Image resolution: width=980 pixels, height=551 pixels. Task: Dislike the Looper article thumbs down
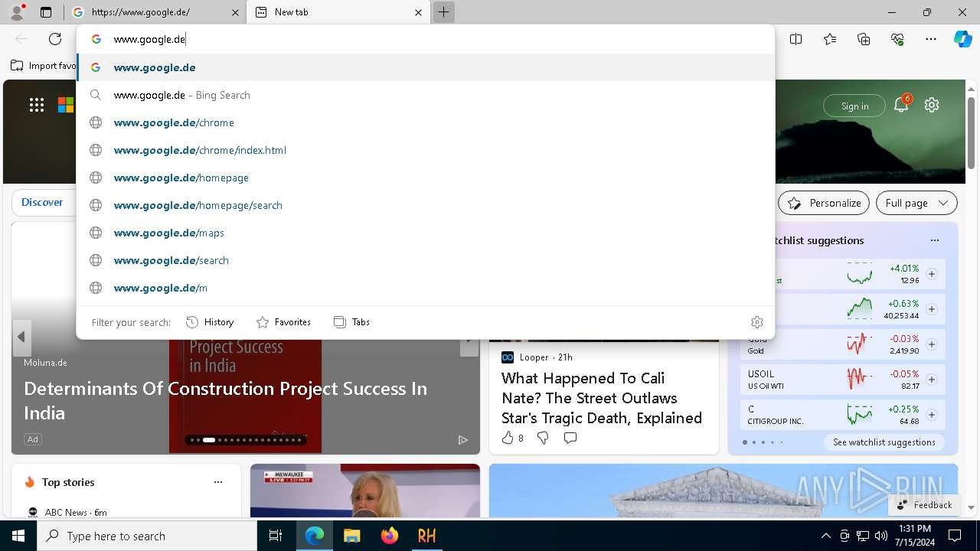pyautogui.click(x=543, y=438)
